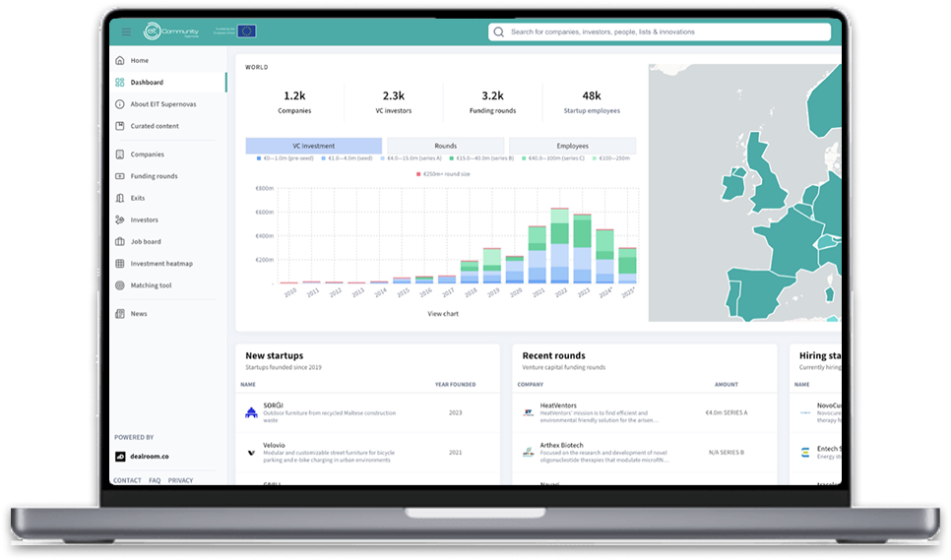
Task: Click the View chart link
Action: pyautogui.click(x=442, y=313)
